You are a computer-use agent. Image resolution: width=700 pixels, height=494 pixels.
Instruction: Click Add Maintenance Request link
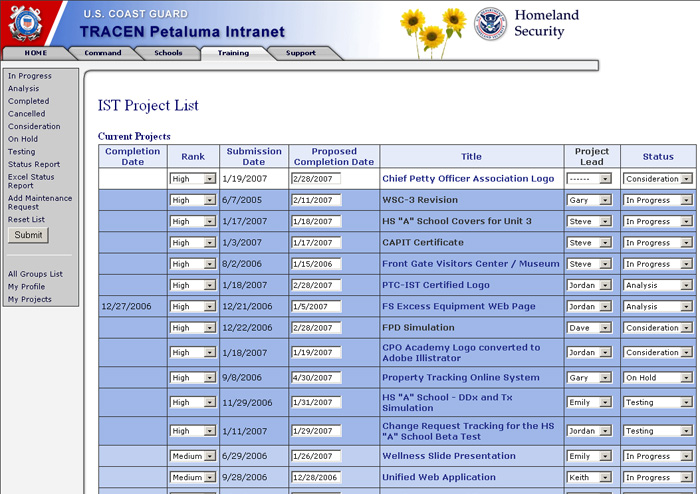[40, 202]
